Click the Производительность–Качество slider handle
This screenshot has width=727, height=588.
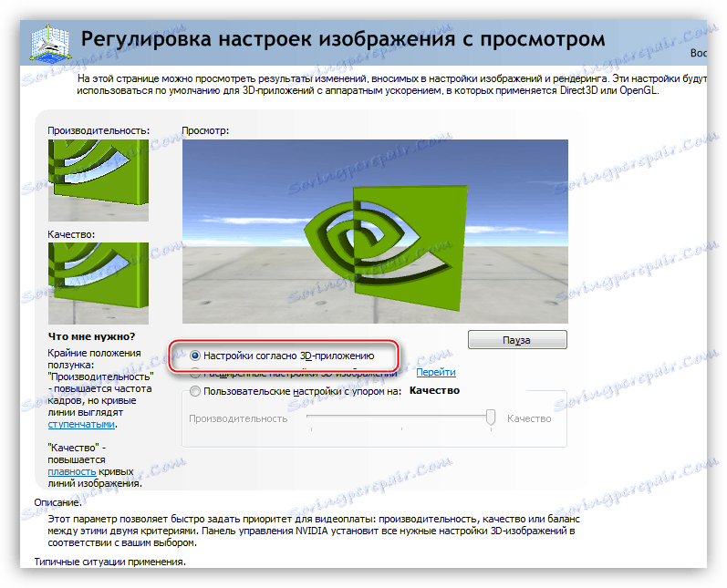click(x=491, y=417)
